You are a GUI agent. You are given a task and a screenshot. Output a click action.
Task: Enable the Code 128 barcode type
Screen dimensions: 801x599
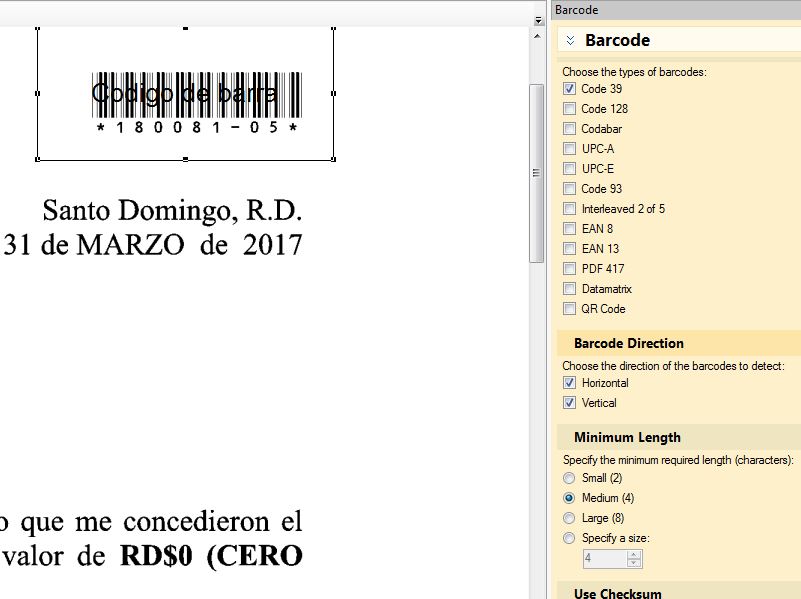[569, 109]
